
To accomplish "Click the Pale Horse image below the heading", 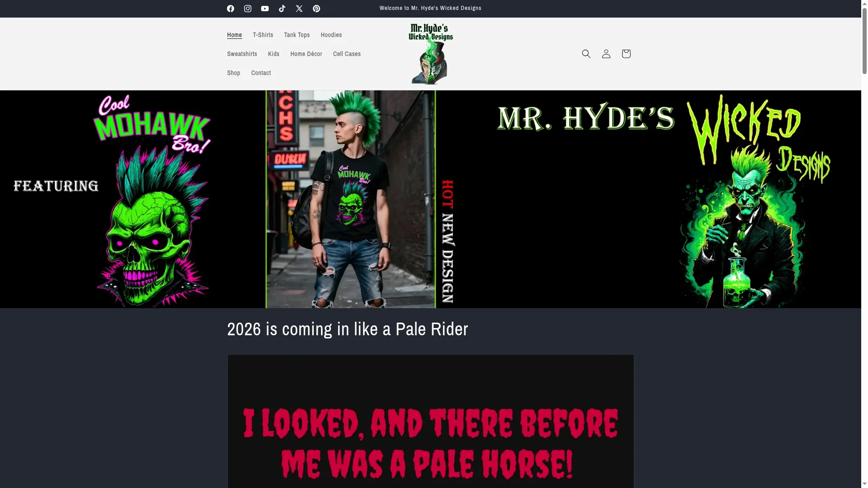I will coord(430,421).
